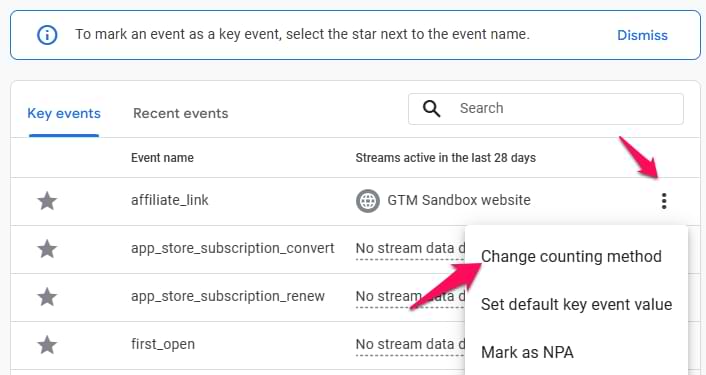Toggle the star for app_store_subscription_convert
This screenshot has width=706, height=375.
(x=47, y=249)
